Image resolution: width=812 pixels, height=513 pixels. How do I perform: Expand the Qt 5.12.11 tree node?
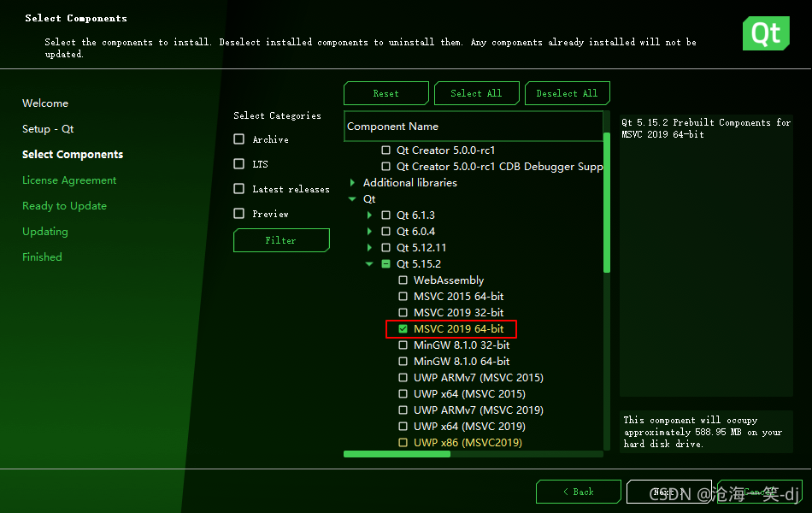tap(369, 248)
